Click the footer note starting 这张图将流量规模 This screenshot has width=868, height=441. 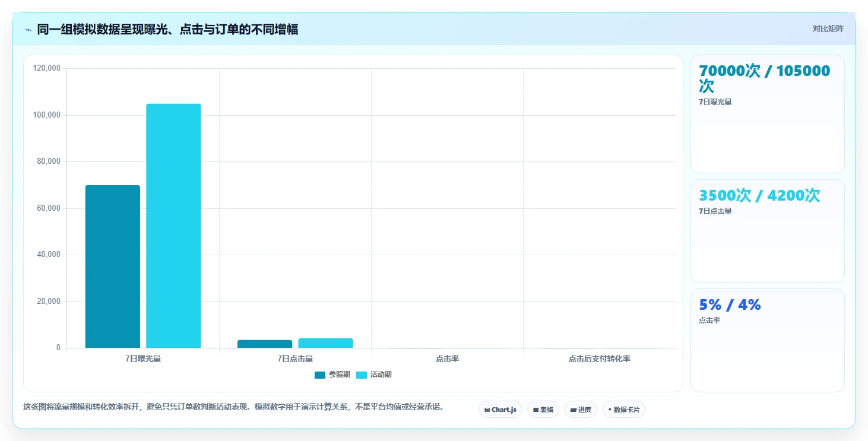click(x=233, y=407)
